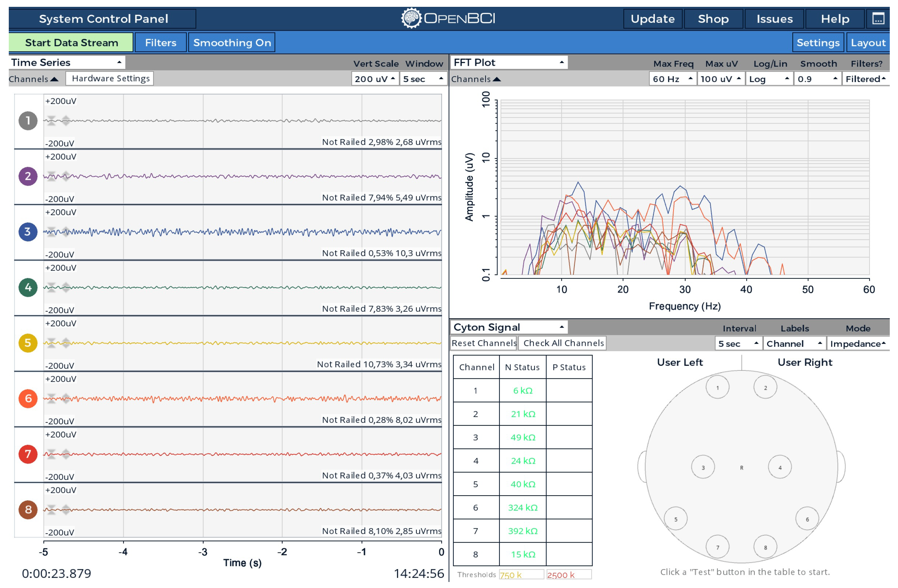
Task: Start the data stream
Action: (71, 43)
